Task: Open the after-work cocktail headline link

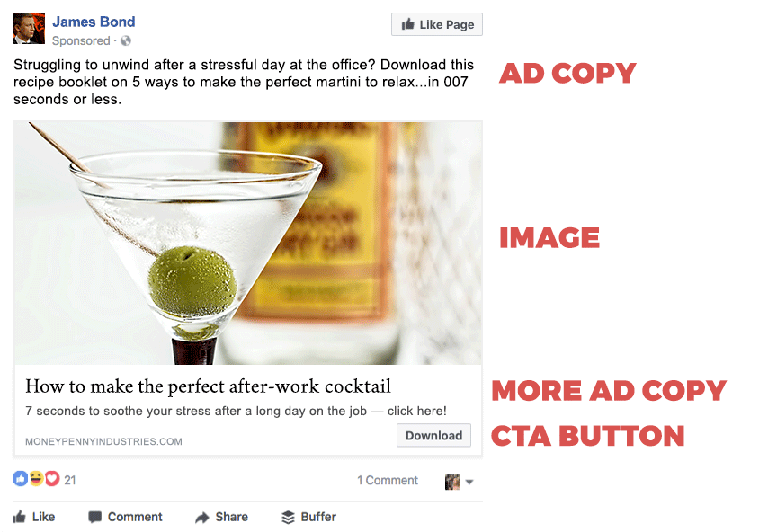Action: [208, 386]
